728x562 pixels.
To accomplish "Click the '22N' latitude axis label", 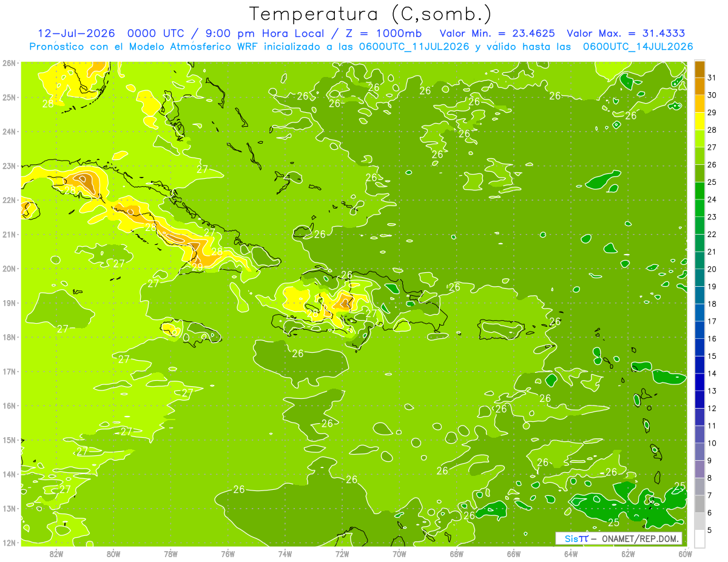I will (x=8, y=200).
